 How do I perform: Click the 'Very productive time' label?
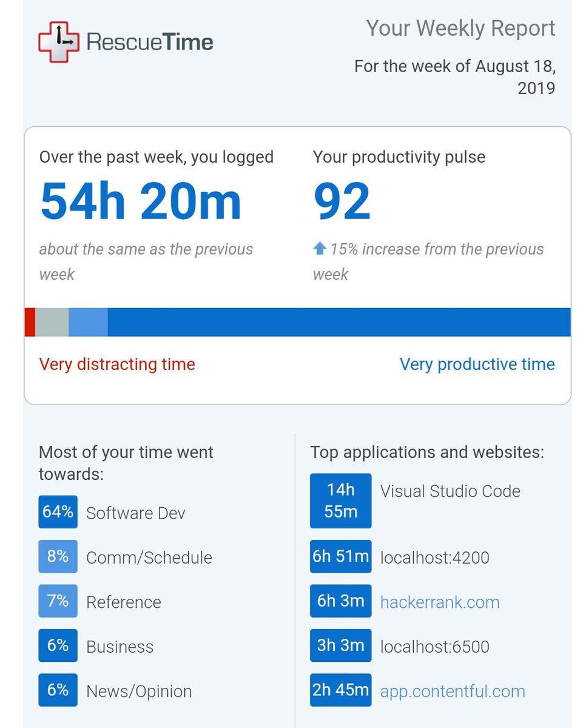(x=477, y=364)
